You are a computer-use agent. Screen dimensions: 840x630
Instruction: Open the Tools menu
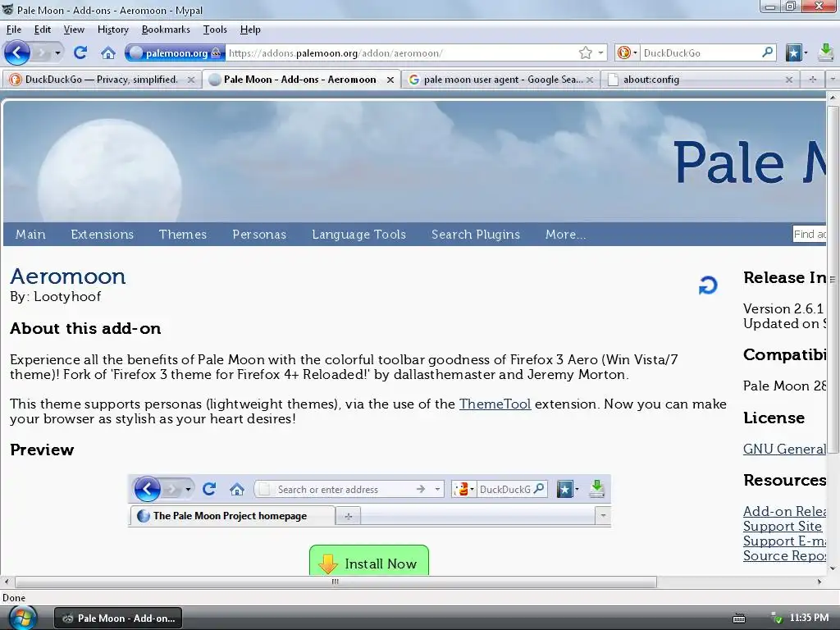point(215,30)
